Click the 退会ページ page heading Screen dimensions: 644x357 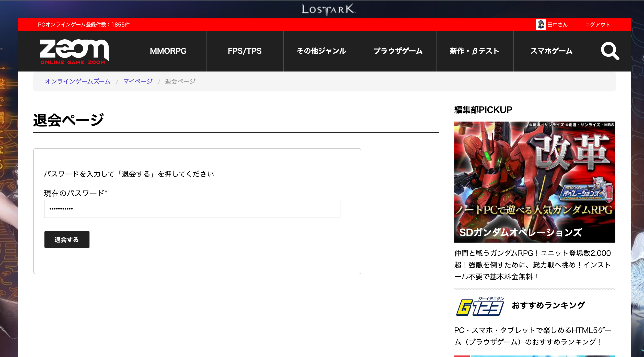[x=68, y=120]
